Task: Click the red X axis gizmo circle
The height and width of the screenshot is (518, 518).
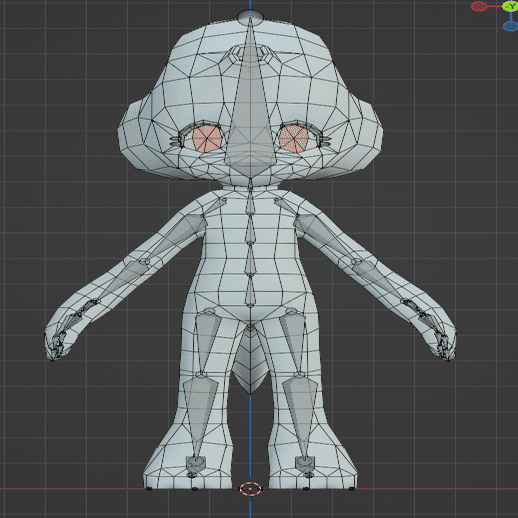Action: (479, 6)
